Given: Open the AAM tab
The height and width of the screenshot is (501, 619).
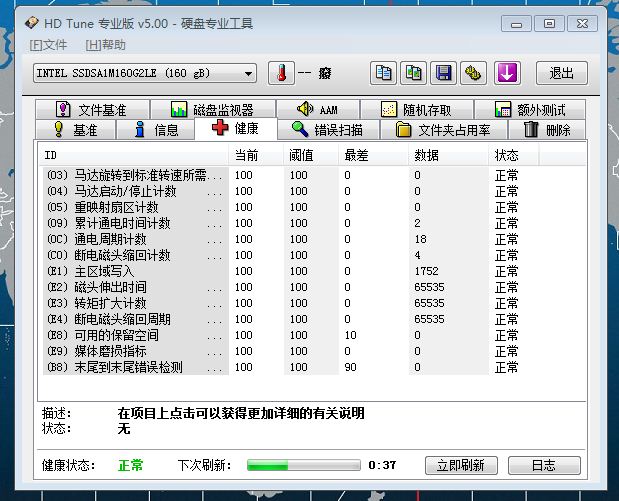Looking at the screenshot, I should pos(318,109).
